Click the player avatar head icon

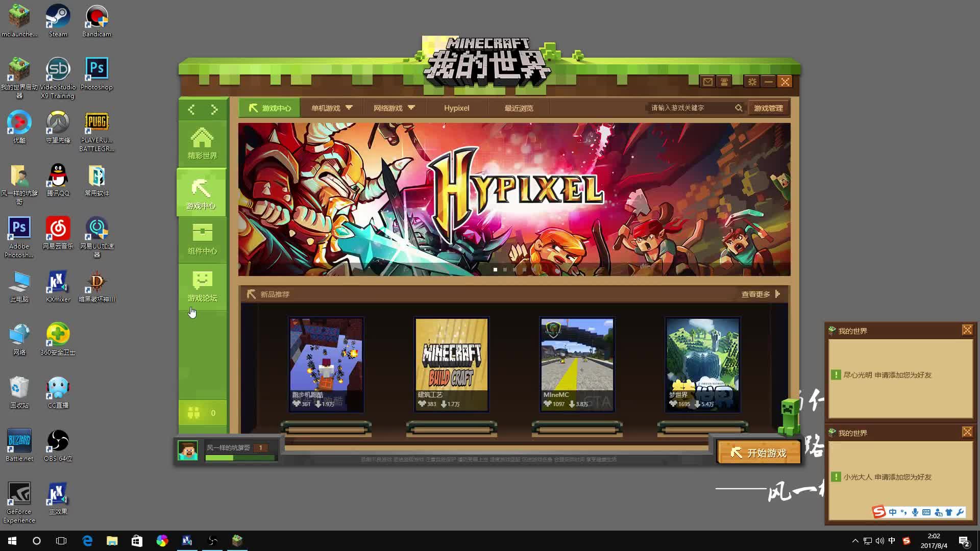tap(187, 450)
